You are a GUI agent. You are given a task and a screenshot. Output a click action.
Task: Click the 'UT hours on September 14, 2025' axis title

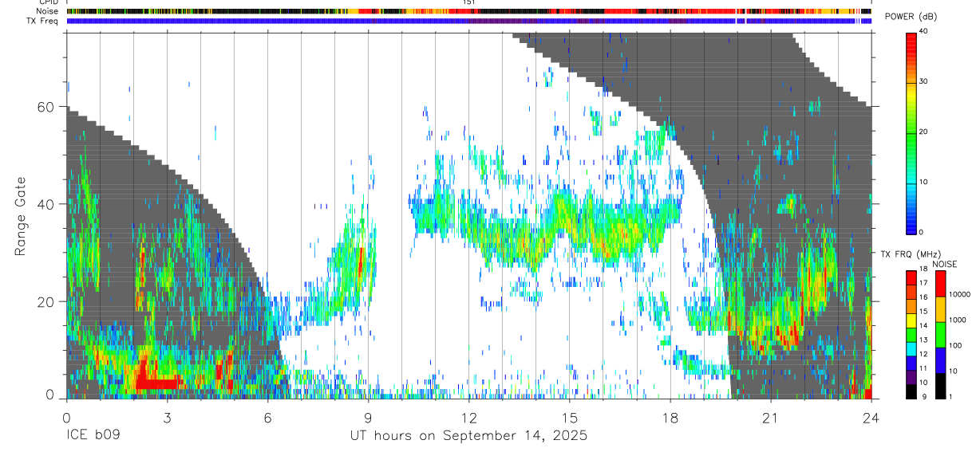pyautogui.click(x=468, y=436)
